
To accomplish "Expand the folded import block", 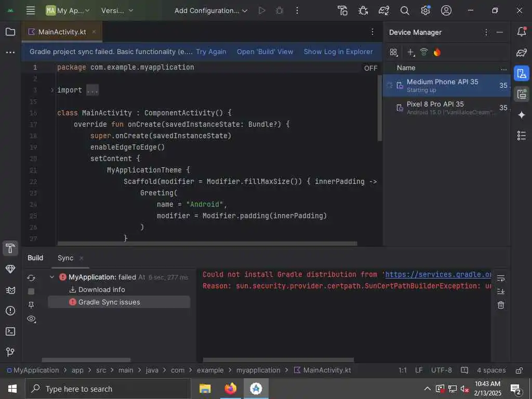I will tap(52, 90).
